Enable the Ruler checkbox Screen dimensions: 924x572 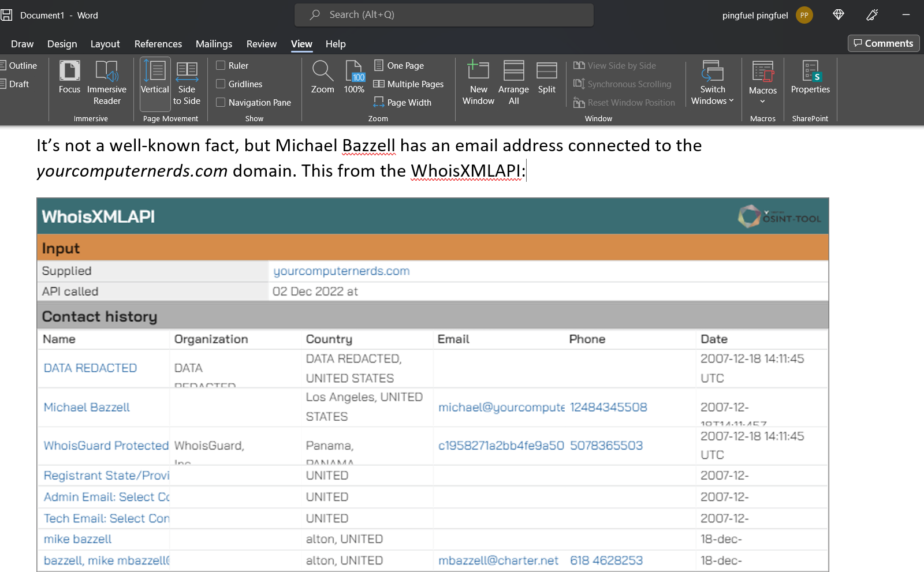(x=221, y=66)
